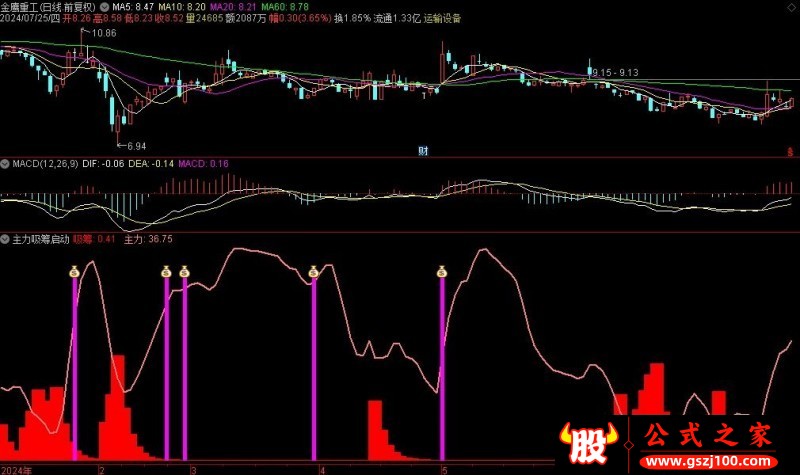Click the 额2087万 turnover amount
Image resolution: width=800 pixels, height=475 pixels.
point(246,19)
